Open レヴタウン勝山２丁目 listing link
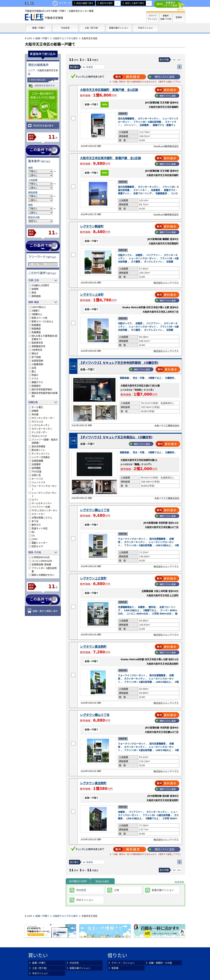The width and height of the screenshot is (210, 980). pyautogui.click(x=95, y=510)
